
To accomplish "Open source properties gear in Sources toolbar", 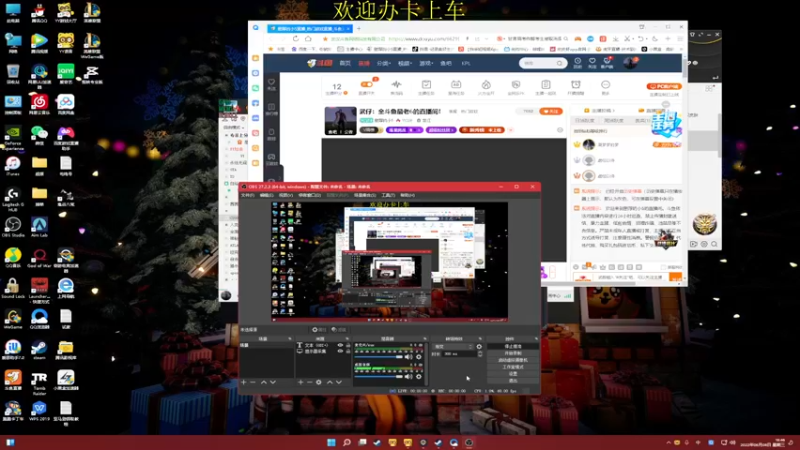I will point(319,382).
